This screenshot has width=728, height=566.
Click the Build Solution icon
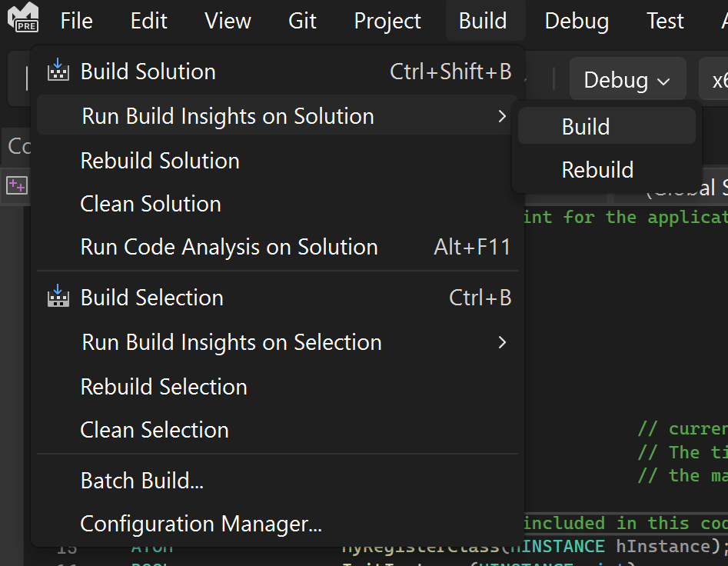click(58, 72)
